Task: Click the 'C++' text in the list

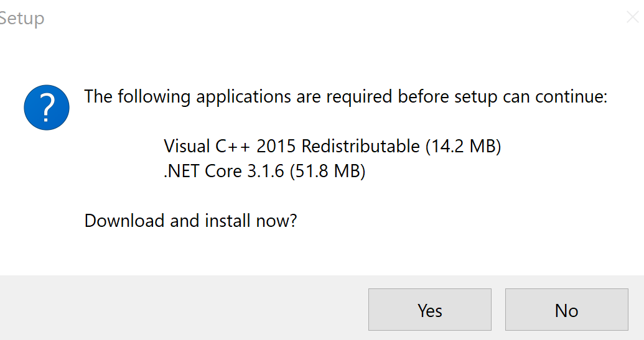Action: [233, 146]
